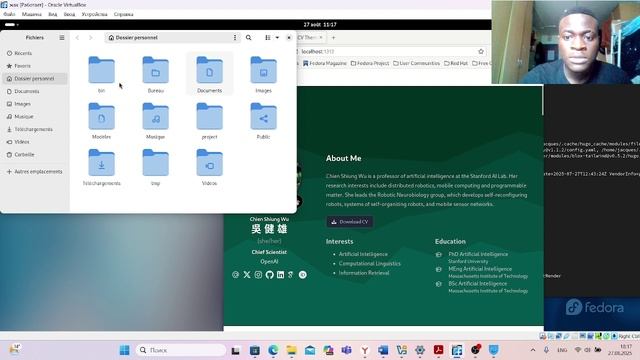Image resolution: width=640 pixels, height=360 pixels.
Task: Select Récents in Files sidebar
Action: point(35,53)
